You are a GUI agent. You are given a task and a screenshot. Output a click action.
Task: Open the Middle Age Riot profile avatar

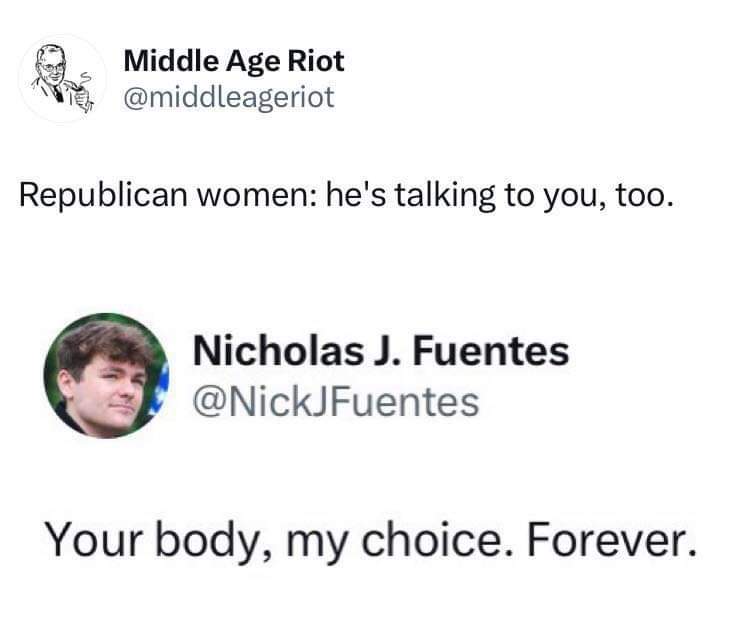click(x=62, y=78)
